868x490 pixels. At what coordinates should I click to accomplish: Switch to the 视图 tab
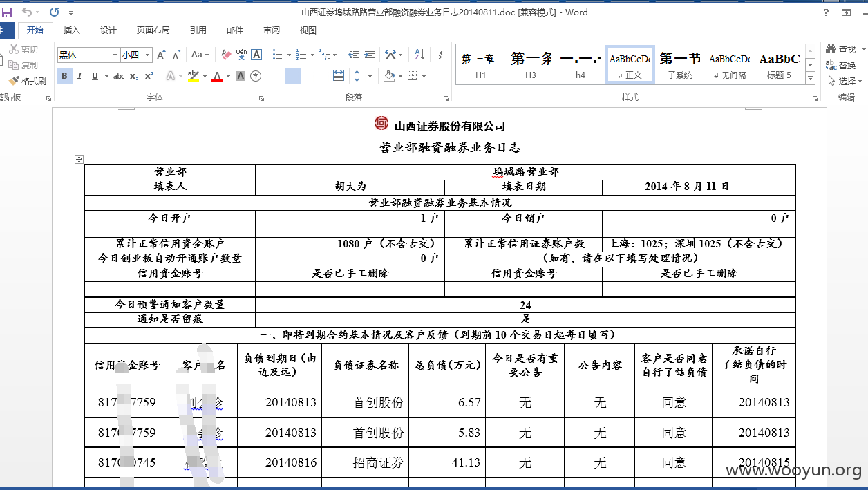pos(308,30)
